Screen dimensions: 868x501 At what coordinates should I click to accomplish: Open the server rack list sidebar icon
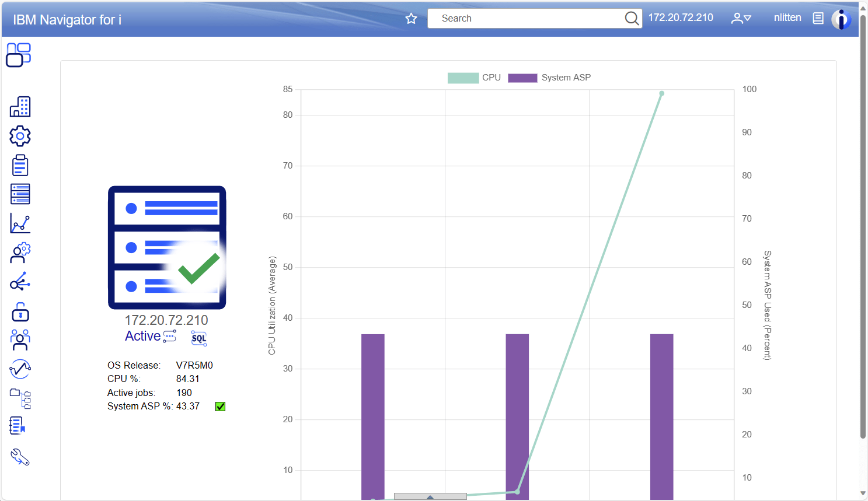pos(20,194)
